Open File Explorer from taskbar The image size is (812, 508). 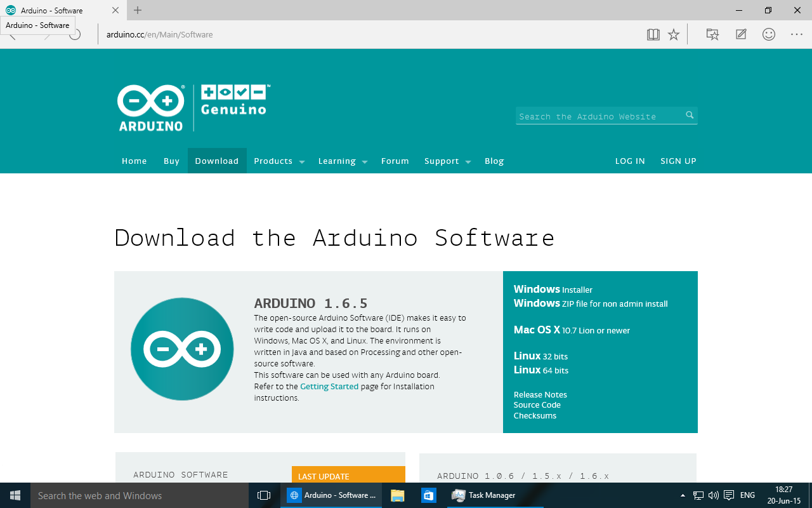point(398,495)
